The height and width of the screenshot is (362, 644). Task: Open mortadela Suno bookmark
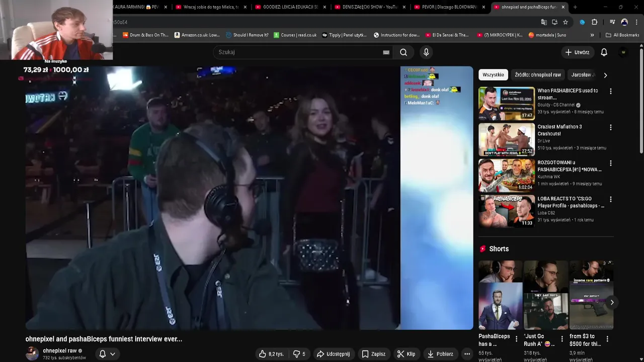[x=547, y=35]
